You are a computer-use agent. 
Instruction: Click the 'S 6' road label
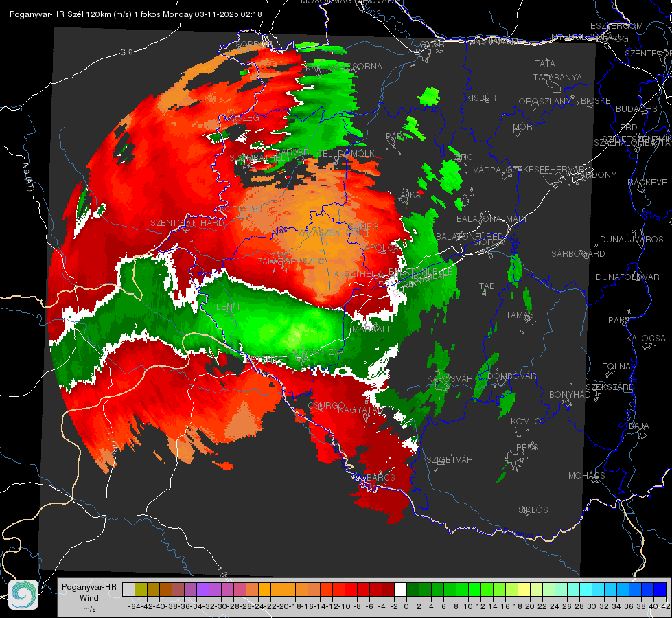[126, 52]
